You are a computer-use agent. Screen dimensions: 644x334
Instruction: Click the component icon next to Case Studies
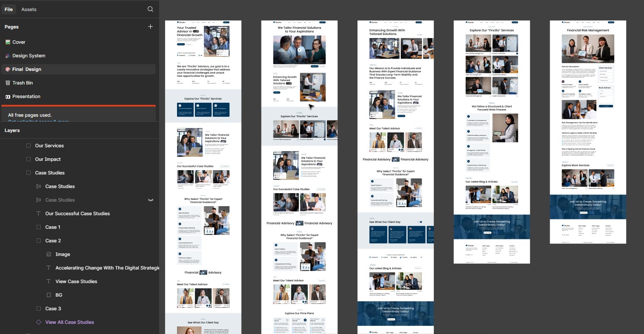coord(38,186)
